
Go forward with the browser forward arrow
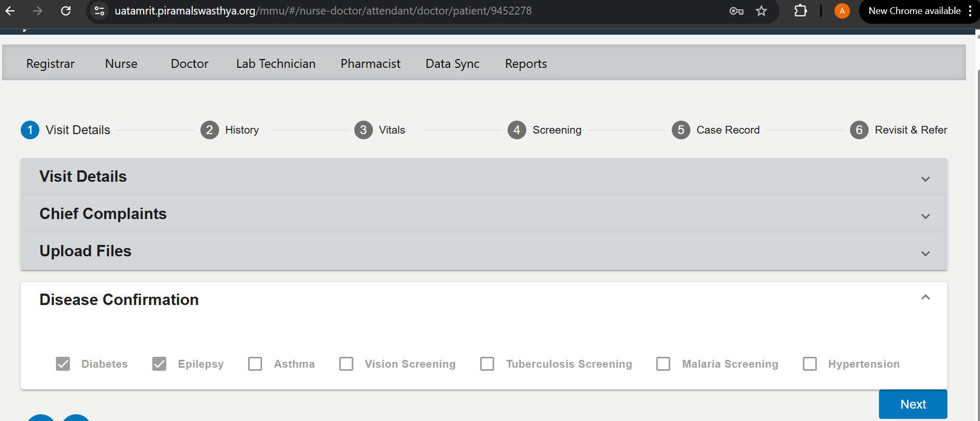click(38, 11)
